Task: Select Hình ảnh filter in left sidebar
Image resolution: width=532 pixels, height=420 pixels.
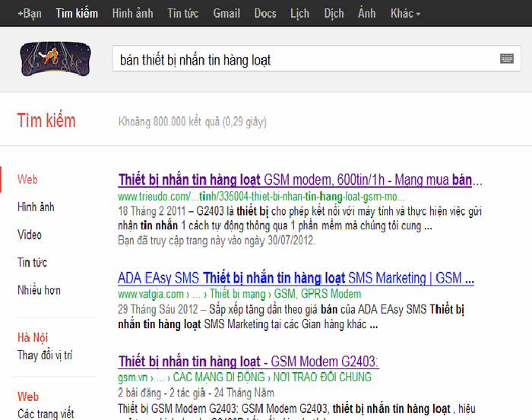Action: coord(36,207)
